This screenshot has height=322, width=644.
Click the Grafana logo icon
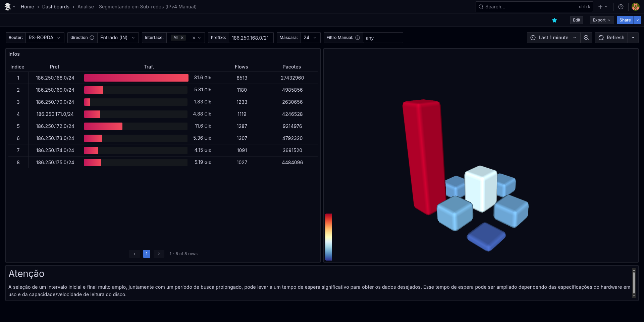click(8, 7)
